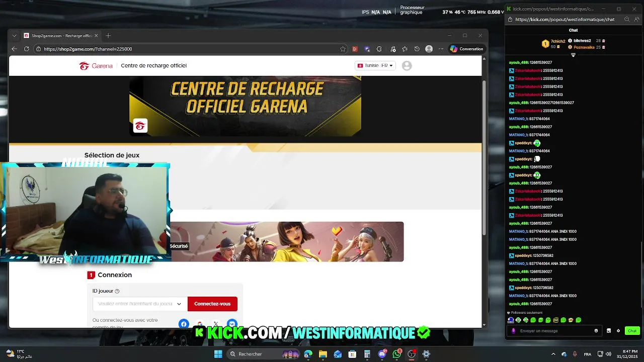The image size is (644, 362).
Task: Click the Envoyer un message chat field
Action: 555,331
